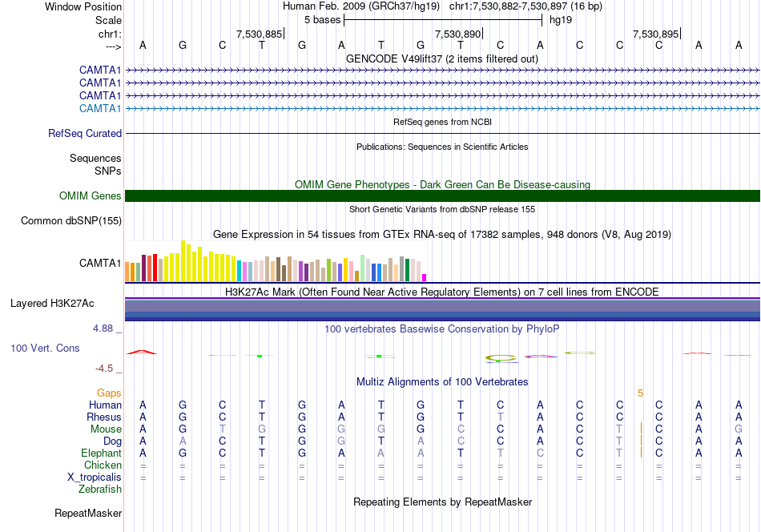Viewport: 761px width, 532px height.
Task: Click the Common dbSNP(155) track label
Action: [70, 221]
